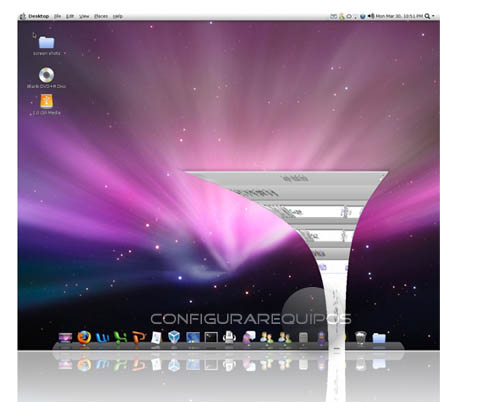Open the Trash in the dock
The height and width of the screenshot is (402, 500).
360,337
